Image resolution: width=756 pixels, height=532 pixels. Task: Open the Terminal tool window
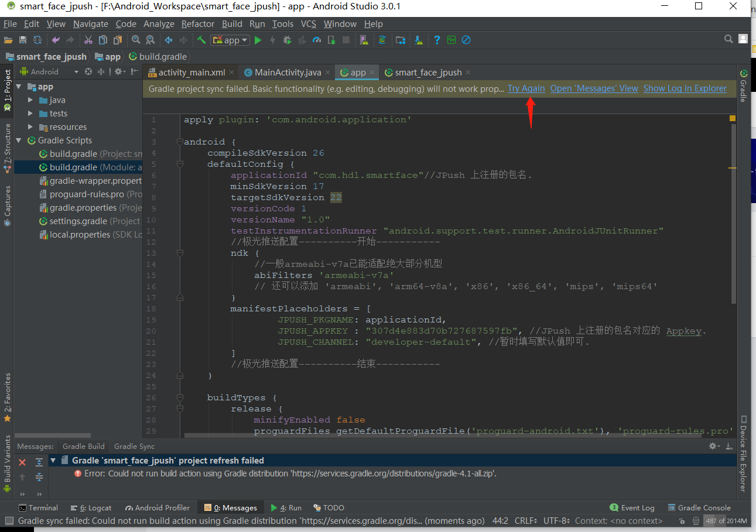click(38, 507)
